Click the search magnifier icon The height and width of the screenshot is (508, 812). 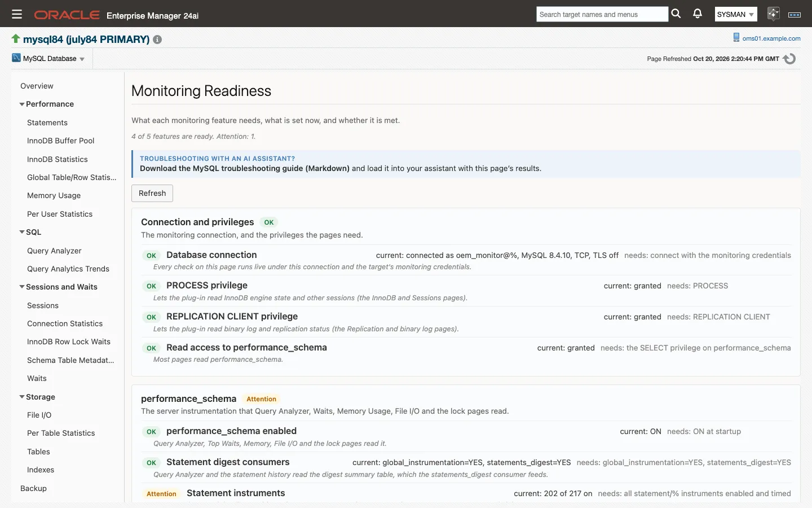(676, 14)
